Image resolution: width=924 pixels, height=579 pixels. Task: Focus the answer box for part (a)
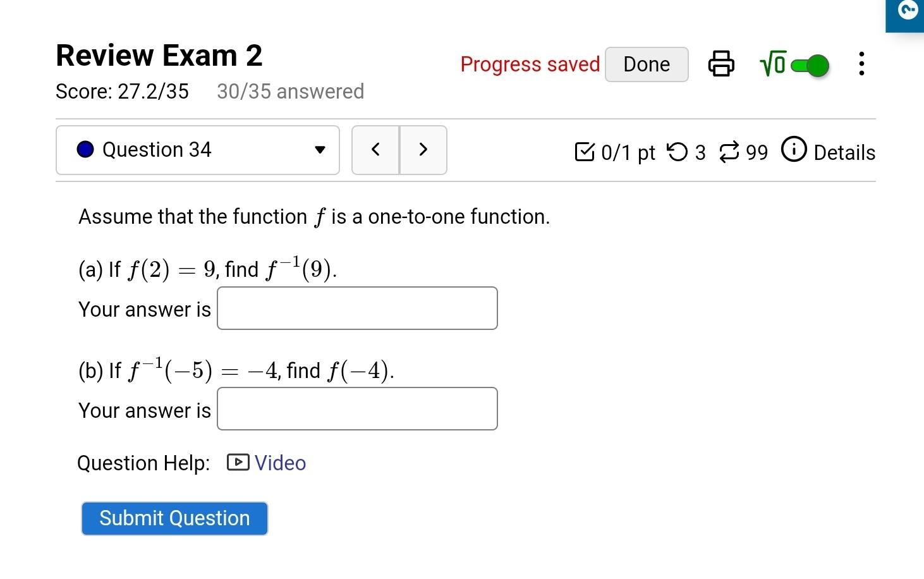point(357,308)
